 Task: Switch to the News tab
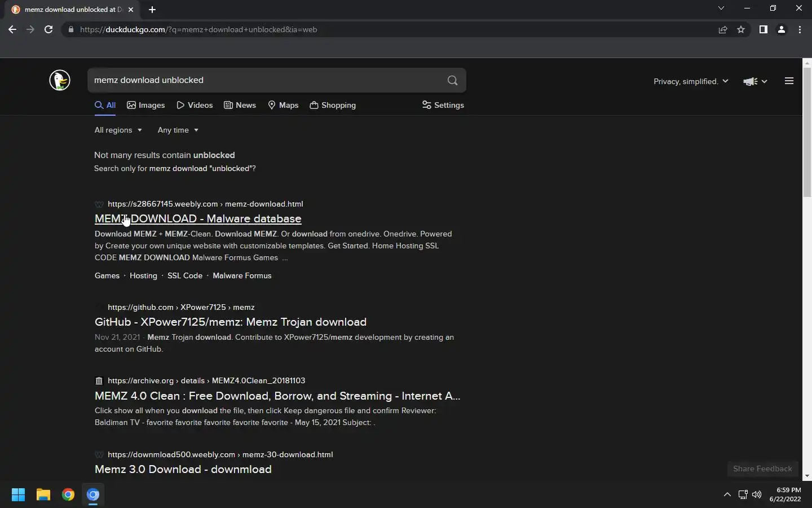[x=240, y=105]
